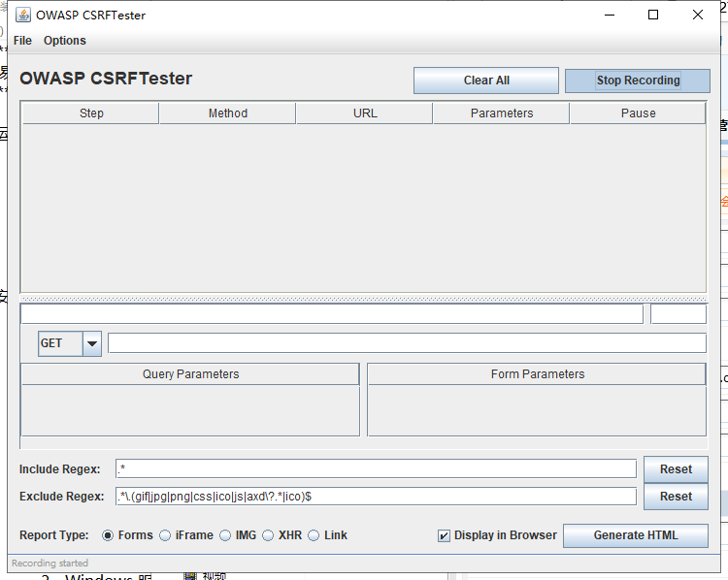Screen dimensions: 728x580
Task: Click the URL input field beside GET
Action: click(x=407, y=343)
